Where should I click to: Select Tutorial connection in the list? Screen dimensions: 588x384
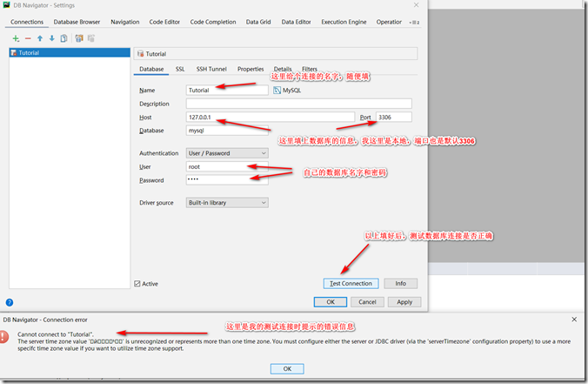pyautogui.click(x=70, y=52)
